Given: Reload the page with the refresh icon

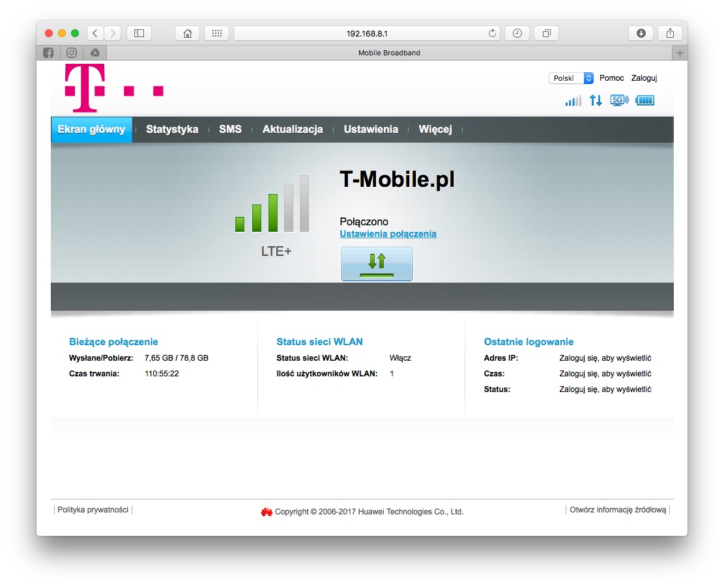Looking at the screenshot, I should click(492, 33).
